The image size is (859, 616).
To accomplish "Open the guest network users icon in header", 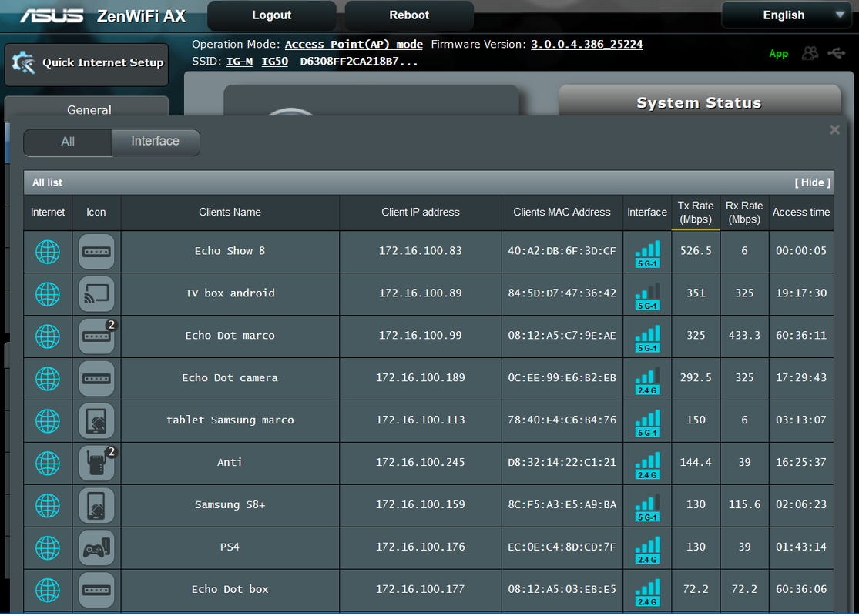I will 810,53.
